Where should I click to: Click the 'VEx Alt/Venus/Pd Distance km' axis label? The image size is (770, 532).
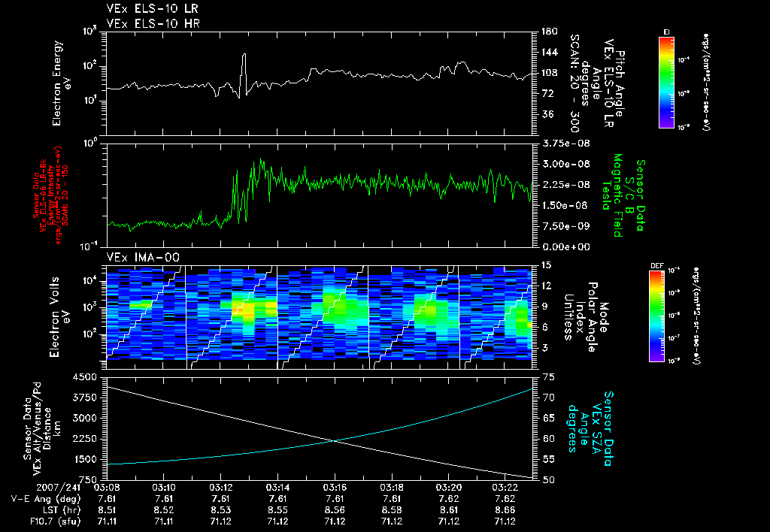click(48, 429)
